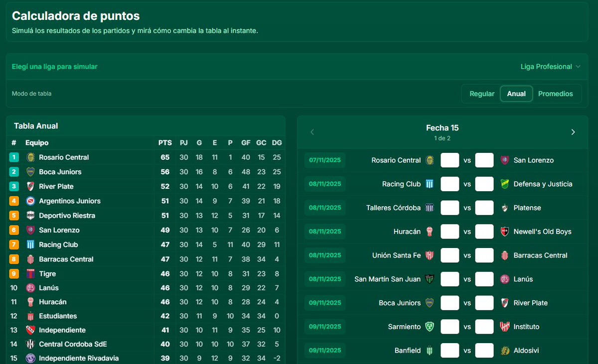Click Aldosivi away score box
The height and width of the screenshot is (364, 598).
coord(484,351)
